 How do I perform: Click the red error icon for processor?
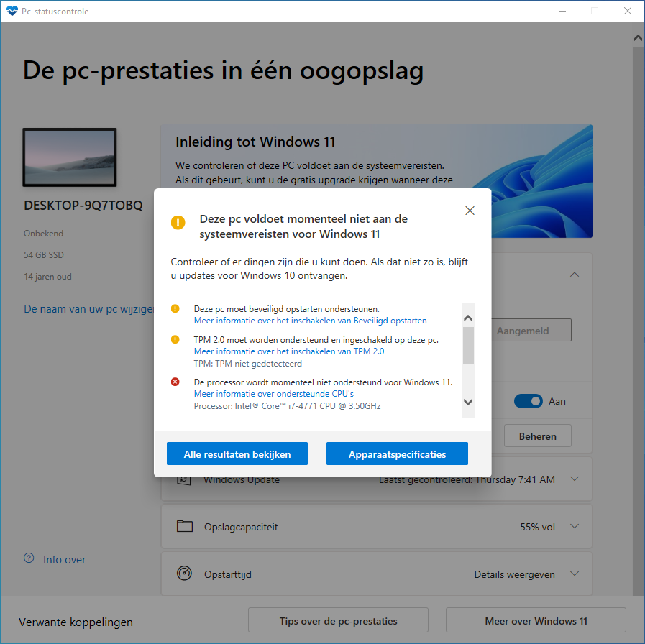(175, 382)
